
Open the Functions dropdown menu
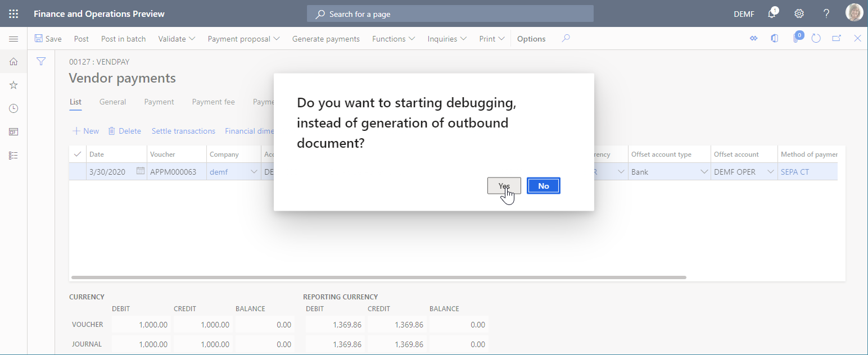pos(393,38)
